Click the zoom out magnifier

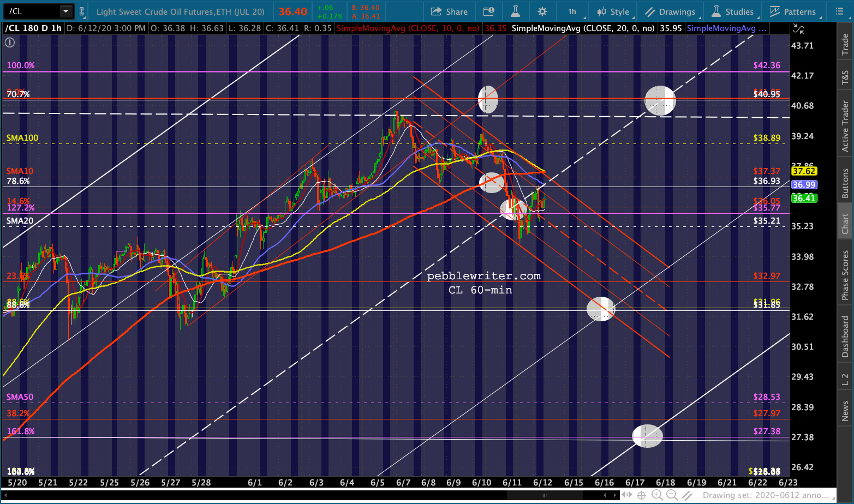(x=672, y=495)
